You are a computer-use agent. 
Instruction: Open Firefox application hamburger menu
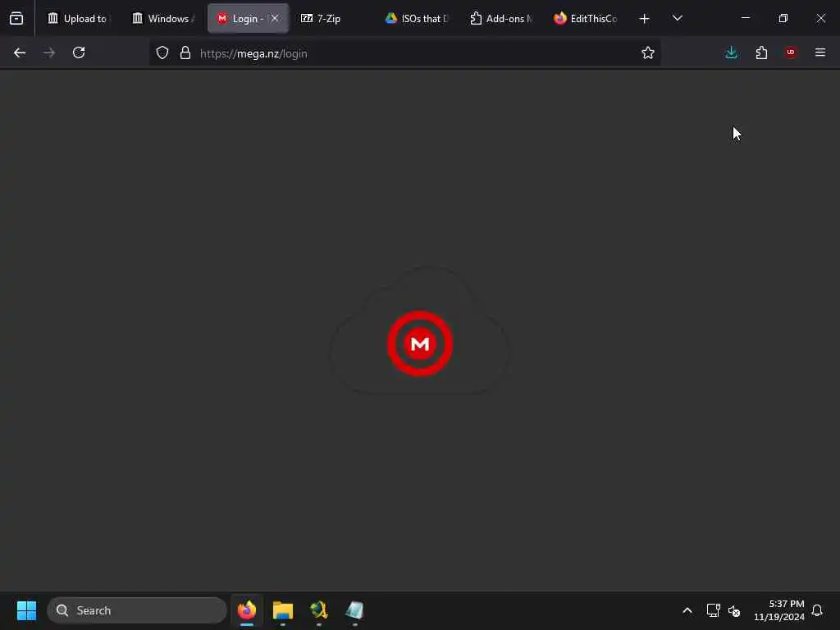[x=820, y=52]
